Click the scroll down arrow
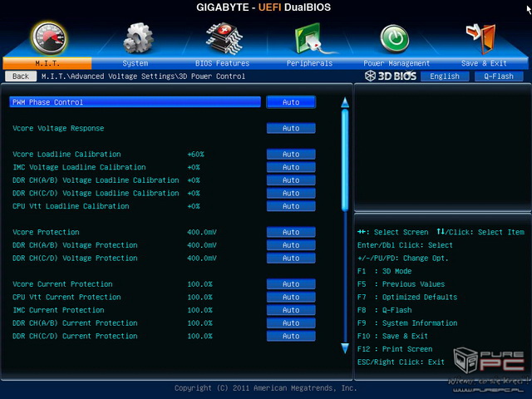The height and width of the screenshot is (399, 532). (345, 348)
